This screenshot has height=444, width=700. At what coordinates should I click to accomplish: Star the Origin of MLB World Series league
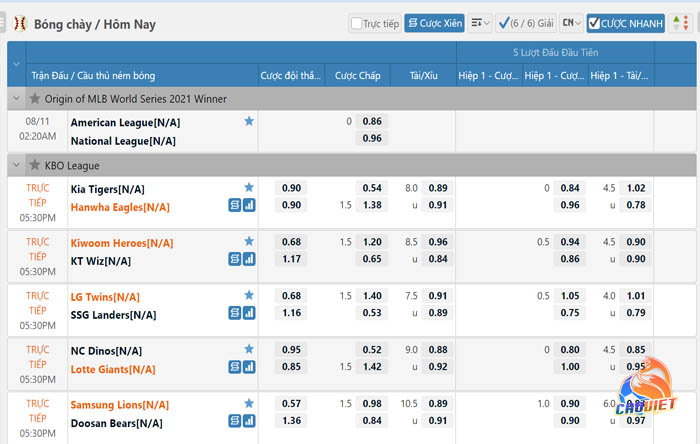point(34,98)
